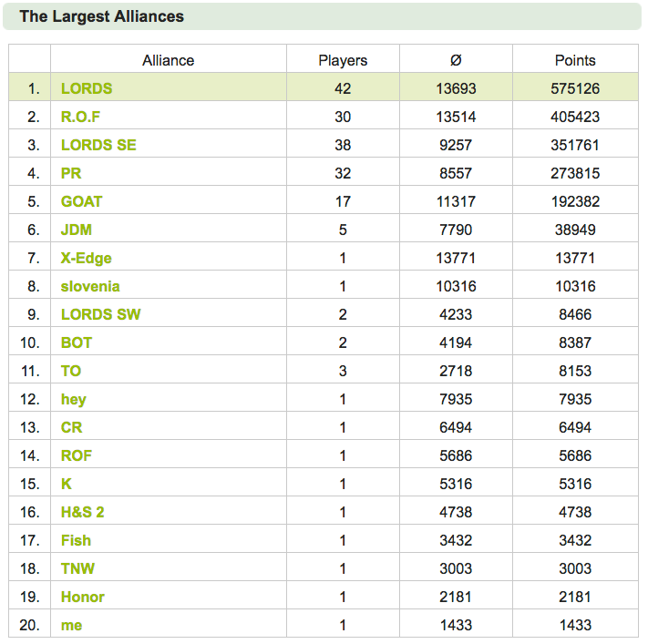Open the LORDS alliance link
Viewport: 648px width, 644px height.
87,88
